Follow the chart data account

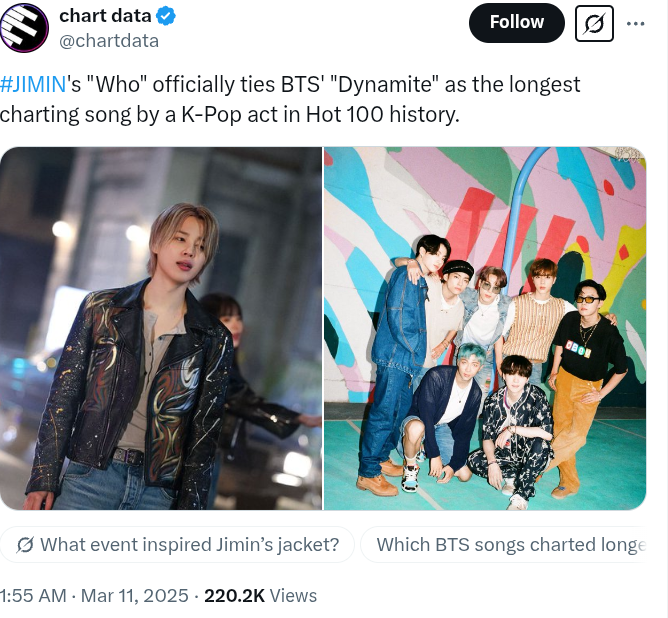pos(516,22)
